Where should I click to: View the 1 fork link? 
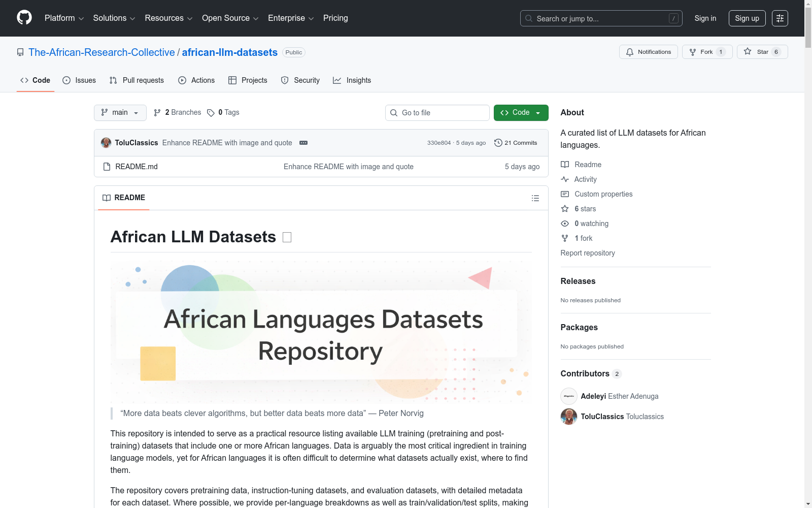[x=577, y=238]
